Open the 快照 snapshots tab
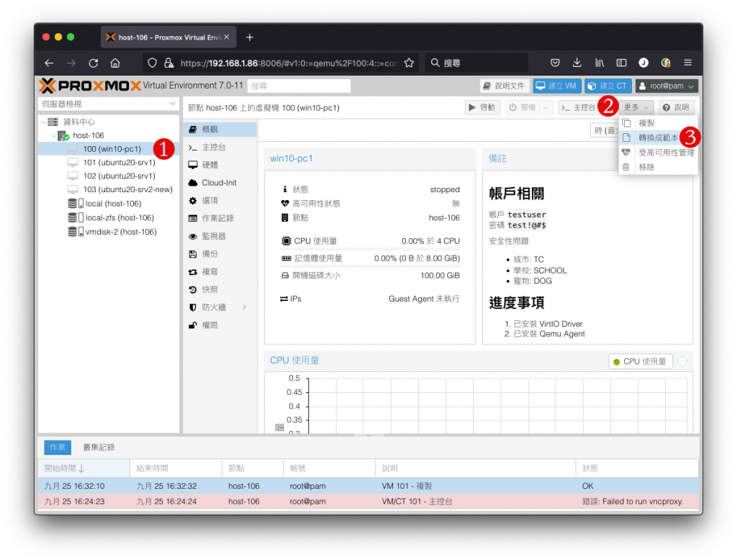Screen dimensions: 737x560 [x=220, y=290]
